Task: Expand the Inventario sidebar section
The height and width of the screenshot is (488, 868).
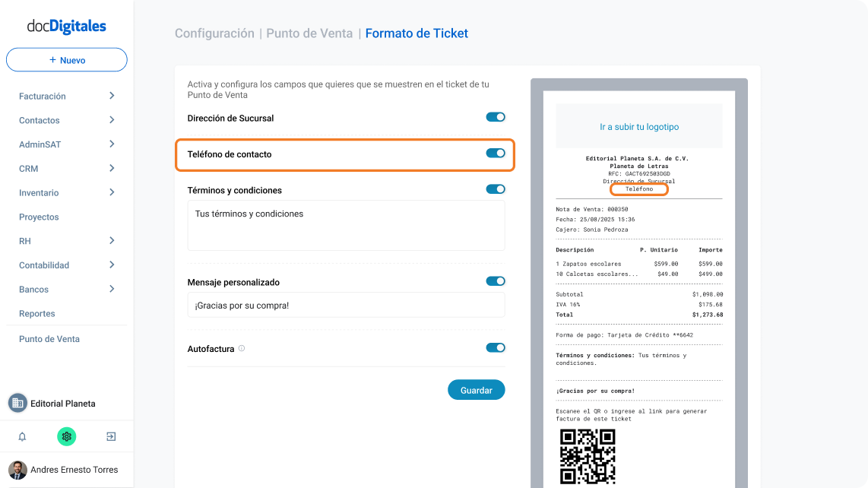Action: (x=66, y=193)
